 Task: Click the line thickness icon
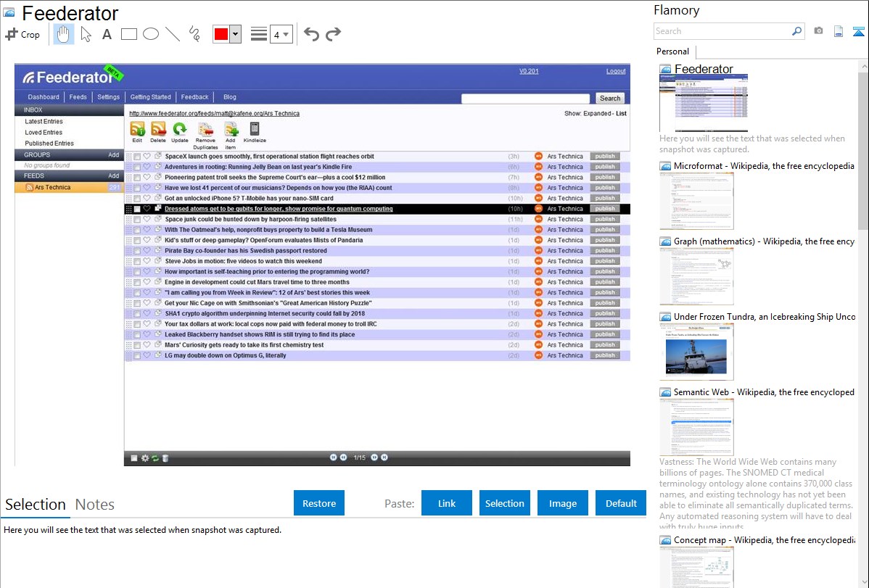(x=258, y=34)
